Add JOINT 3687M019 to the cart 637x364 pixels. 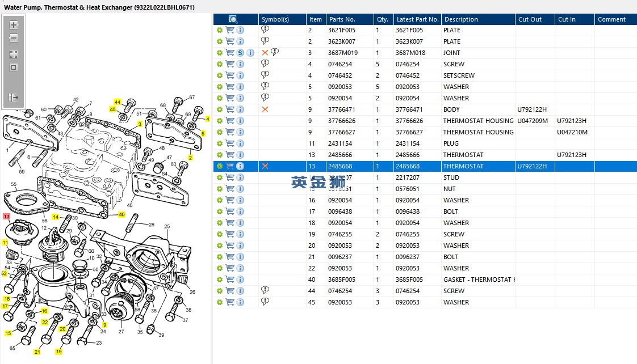pyautogui.click(x=230, y=53)
